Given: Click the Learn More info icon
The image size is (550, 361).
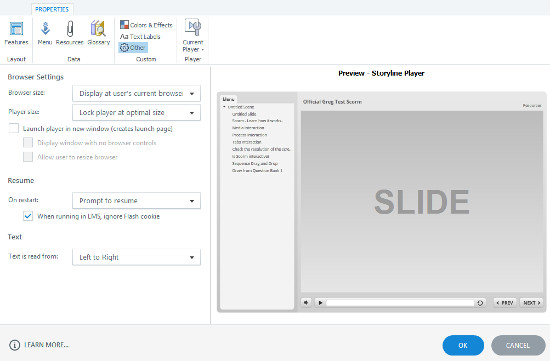Looking at the screenshot, I should coord(14,345).
